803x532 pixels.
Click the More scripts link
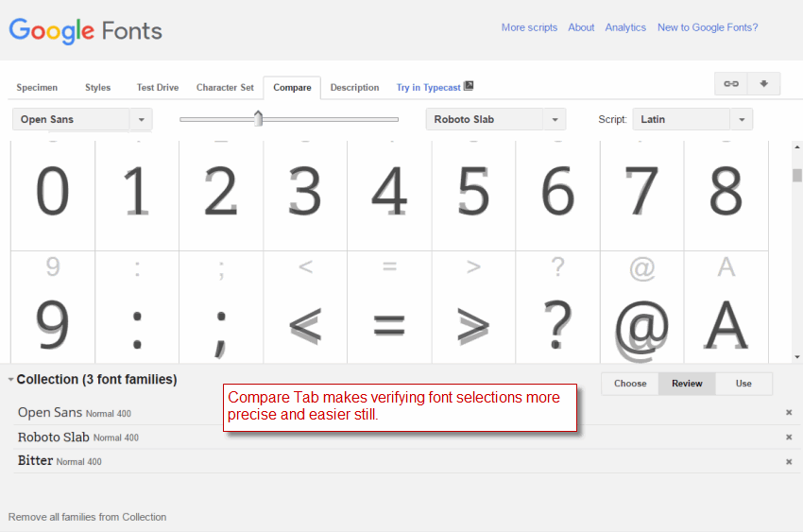point(529,27)
